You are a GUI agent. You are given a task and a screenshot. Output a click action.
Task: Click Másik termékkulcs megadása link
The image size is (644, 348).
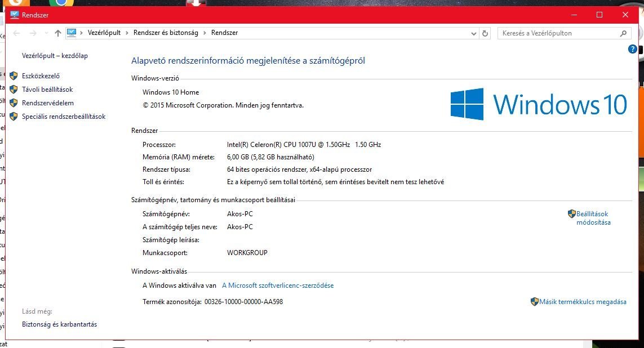coord(583,302)
